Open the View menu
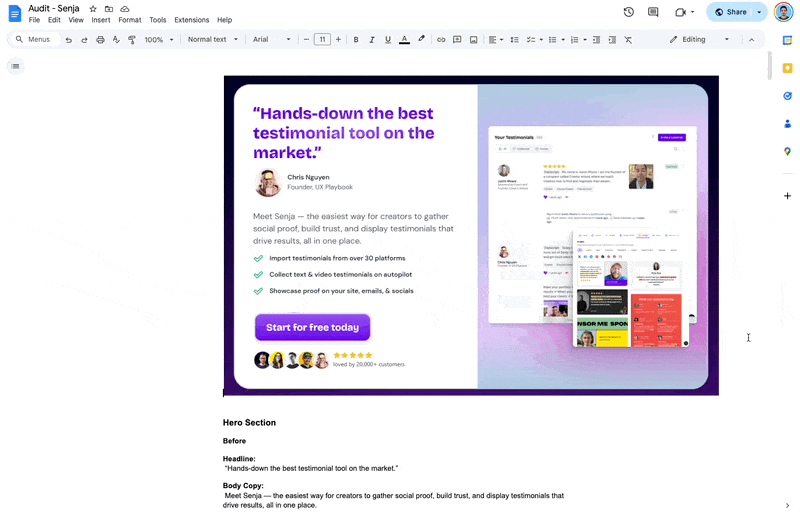 (76, 20)
